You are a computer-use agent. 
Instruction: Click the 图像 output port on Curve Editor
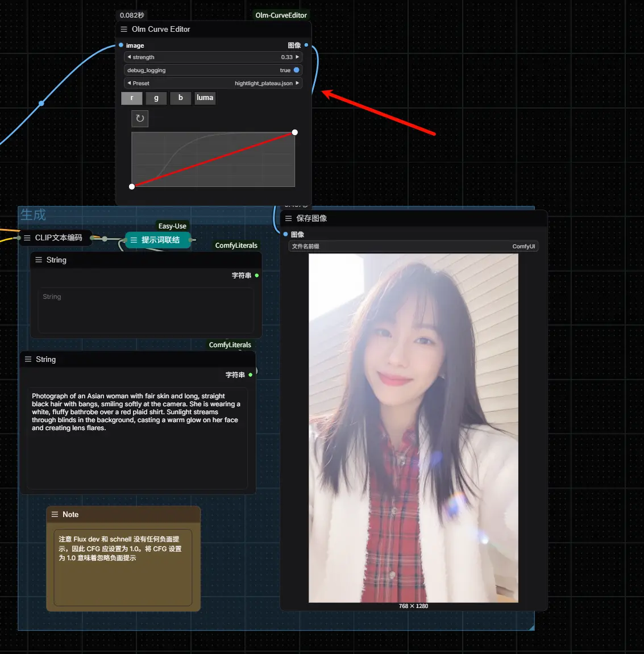[x=306, y=45]
